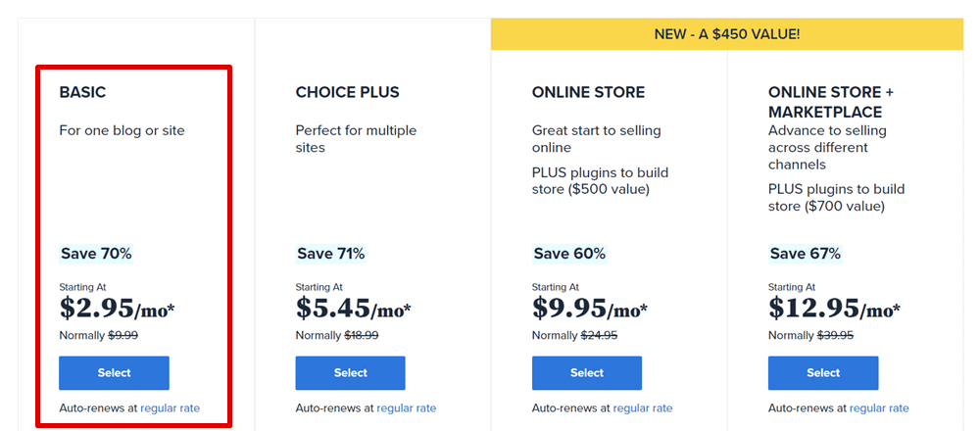Image resolution: width=980 pixels, height=431 pixels.
Task: Click the ONLINE STORE + MARKETPLACE heading
Action: (831, 103)
